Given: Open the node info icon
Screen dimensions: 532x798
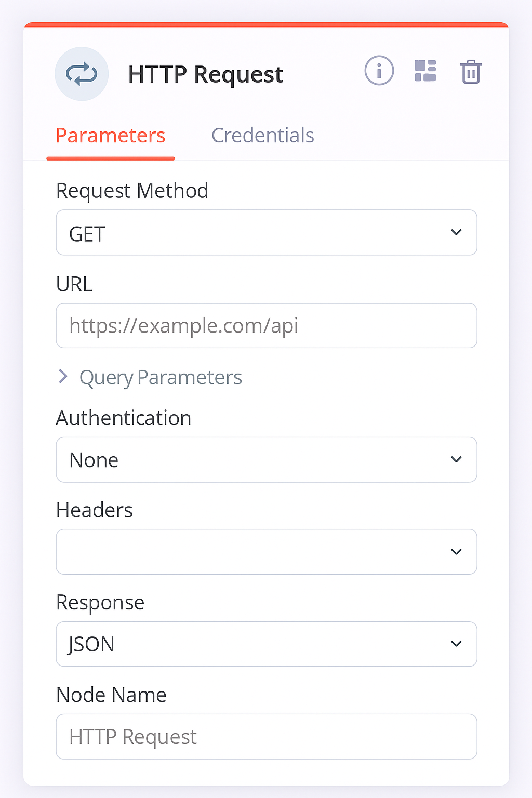Looking at the screenshot, I should 379,71.
